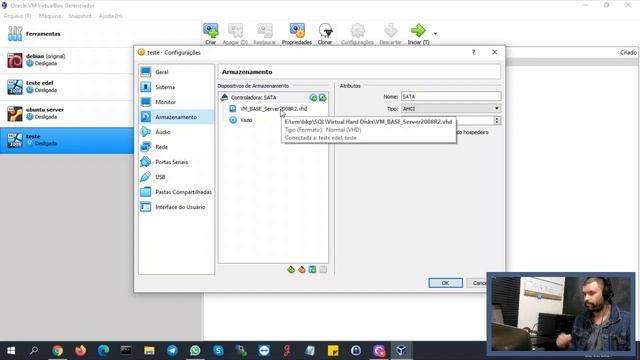Click the remove attachment icon below device list

(323, 269)
